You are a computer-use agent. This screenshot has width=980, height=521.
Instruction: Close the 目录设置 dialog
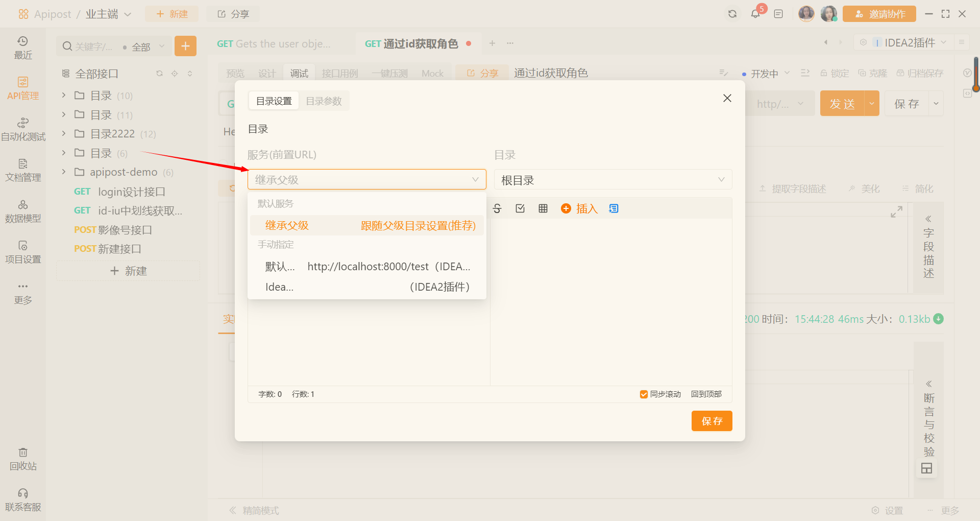click(727, 98)
